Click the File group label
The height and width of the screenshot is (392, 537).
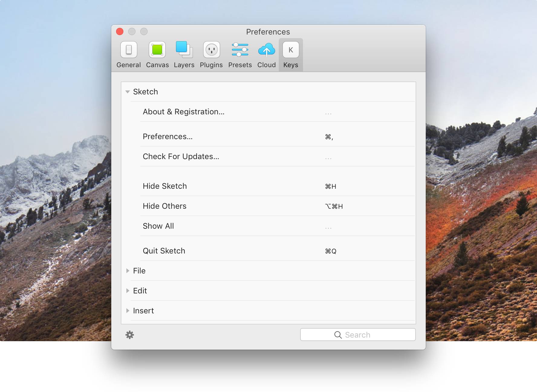coord(139,271)
